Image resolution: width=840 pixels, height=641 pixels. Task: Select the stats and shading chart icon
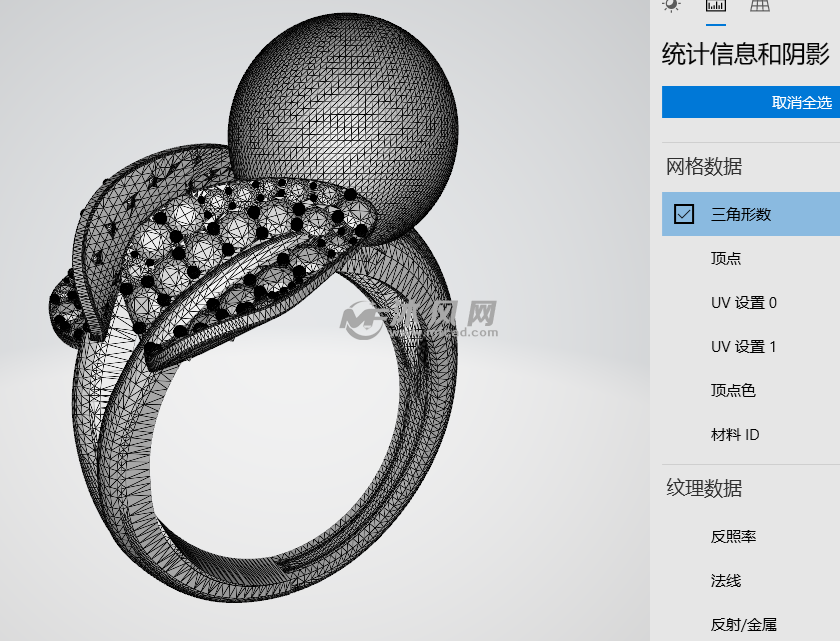pyautogui.click(x=715, y=5)
